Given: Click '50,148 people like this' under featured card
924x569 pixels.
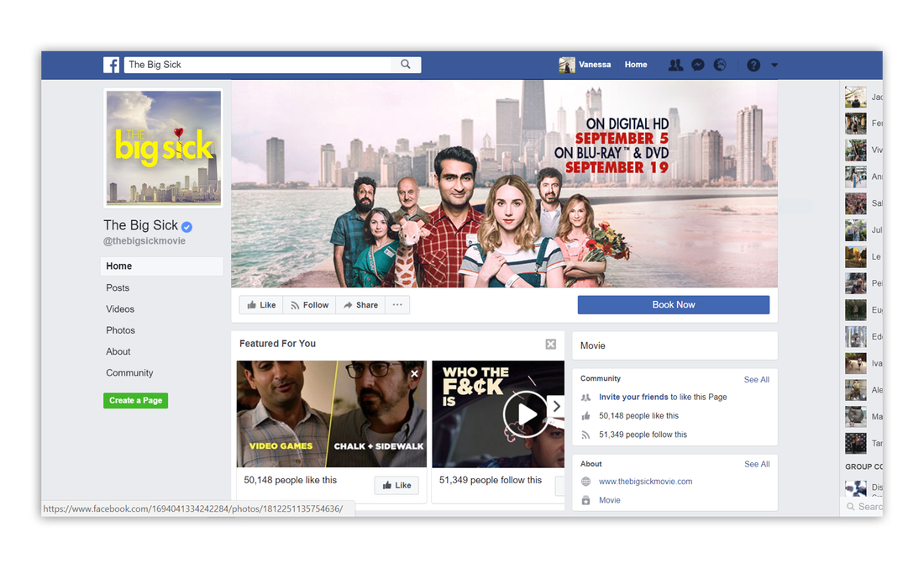Looking at the screenshot, I should tap(291, 480).
